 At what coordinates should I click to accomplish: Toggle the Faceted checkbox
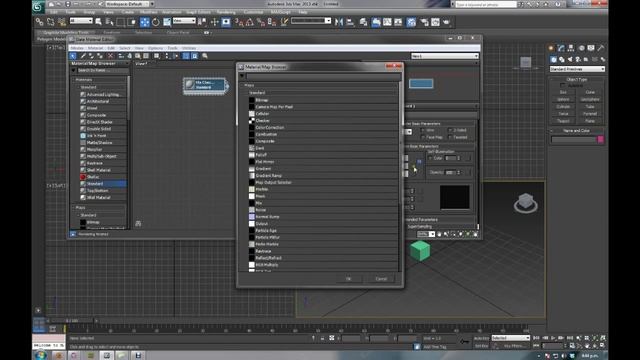click(x=450, y=137)
